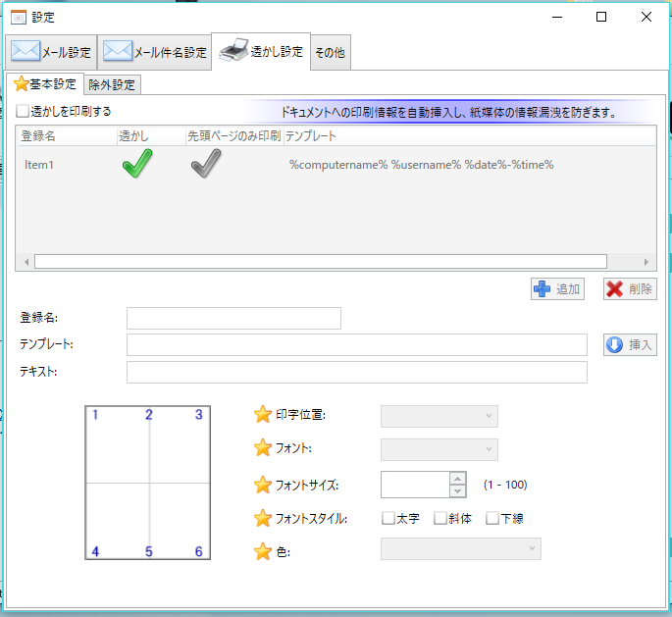Open the 印字位置 dropdown

(439, 416)
